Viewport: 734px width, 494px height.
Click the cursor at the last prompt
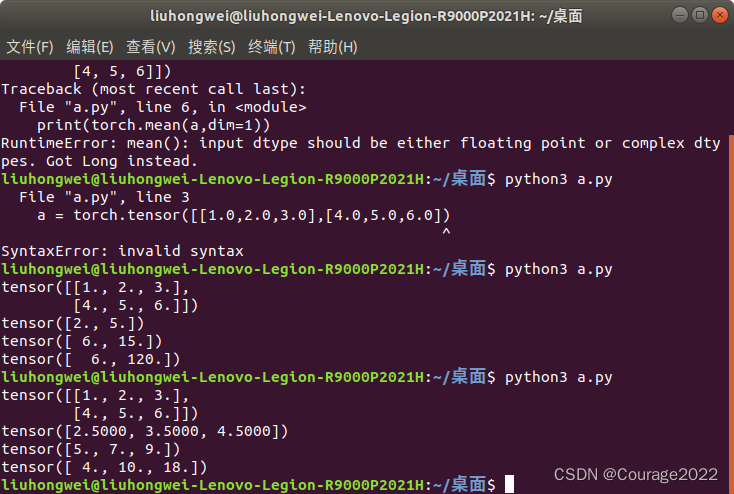(509, 484)
